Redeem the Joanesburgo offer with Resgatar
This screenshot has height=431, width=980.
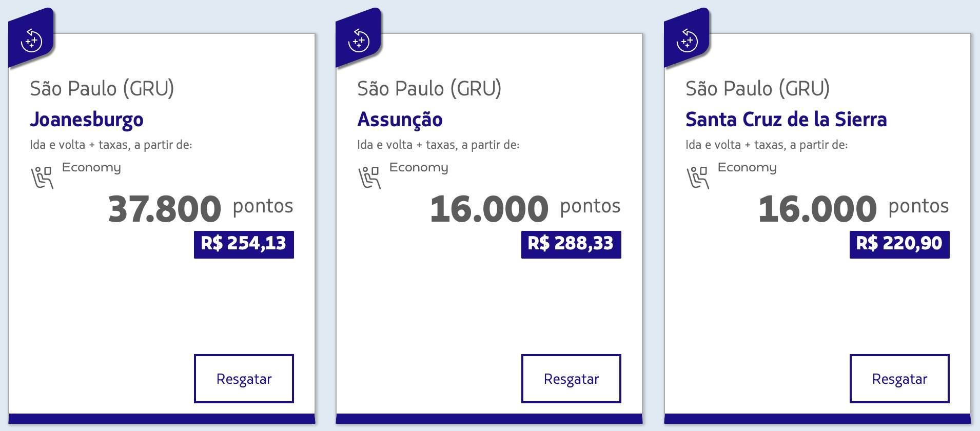coord(244,379)
